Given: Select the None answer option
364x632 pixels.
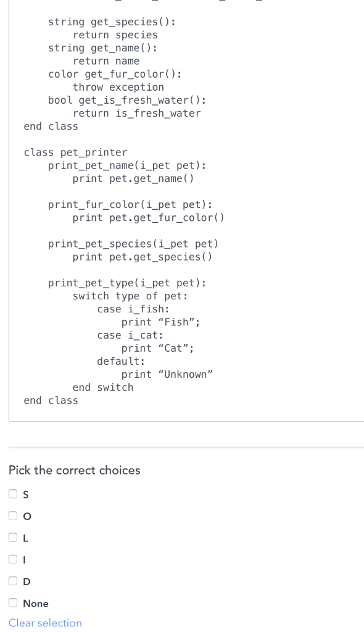Looking at the screenshot, I should (12, 603).
